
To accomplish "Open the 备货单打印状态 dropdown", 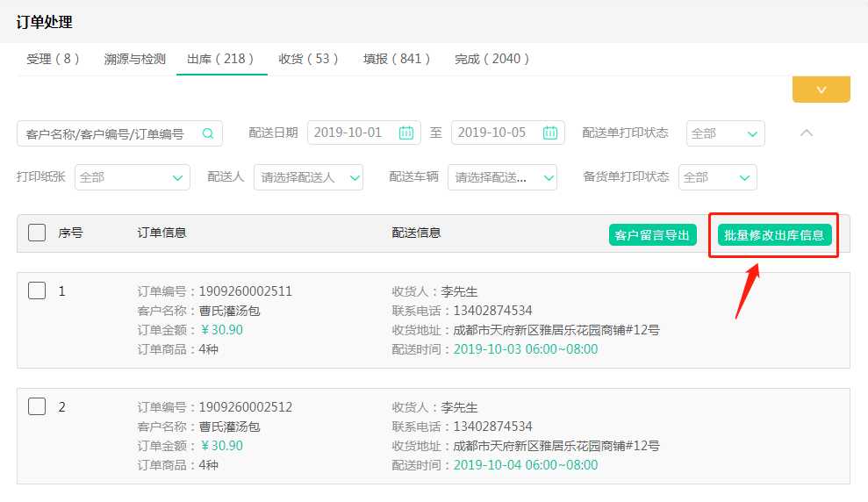I will (x=717, y=177).
